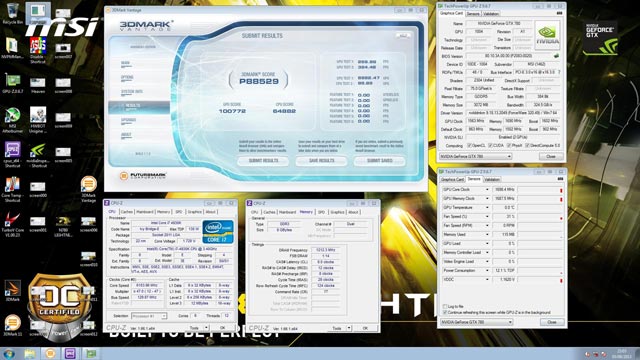
Task: Toggle the Log to file checkbox
Action: 445,306
